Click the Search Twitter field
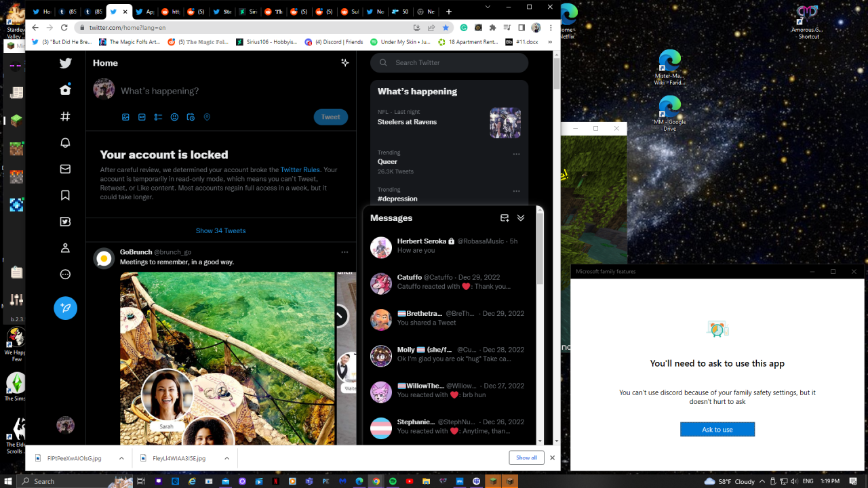This screenshot has width=868, height=488. pyautogui.click(x=449, y=62)
